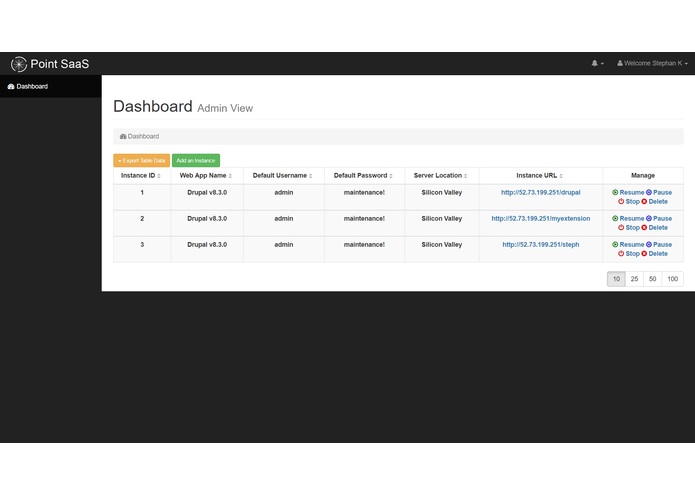This screenshot has height=494, width=695.
Task: Select Dashboard in the left sidebar
Action: [51, 86]
